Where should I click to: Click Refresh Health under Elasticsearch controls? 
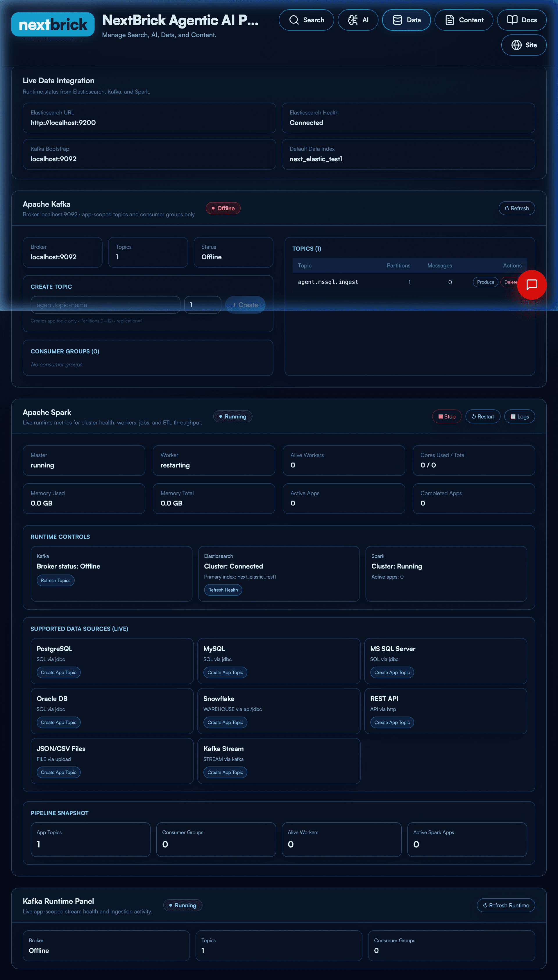(223, 590)
